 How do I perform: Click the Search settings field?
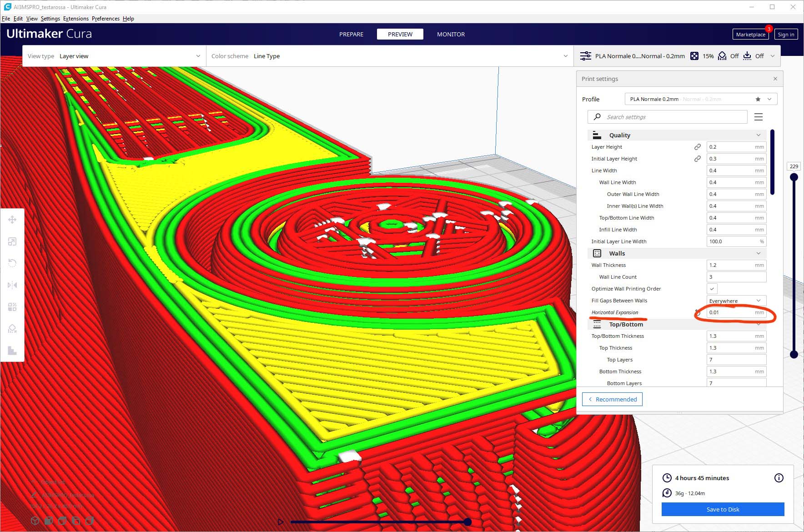pos(667,117)
